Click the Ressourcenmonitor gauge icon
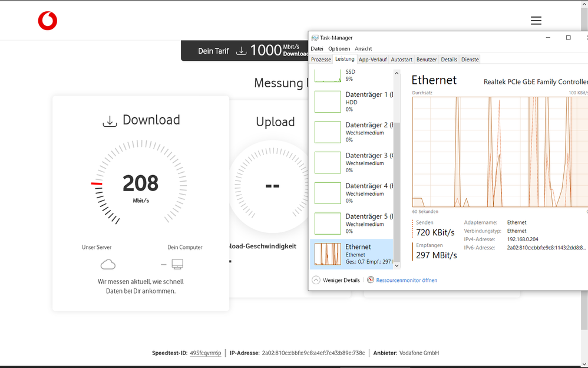The height and width of the screenshot is (368, 588). pos(371,280)
